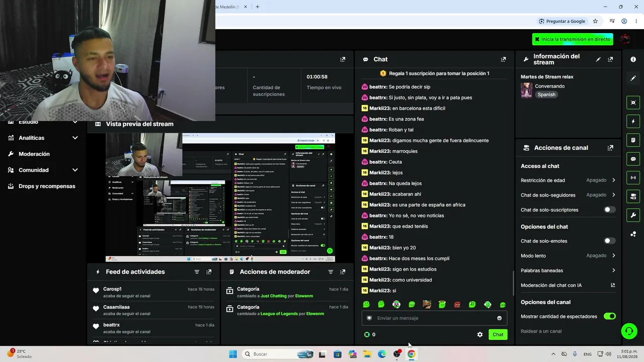Click Inicia la transmisión en directo
This screenshot has width=644, height=362.
573,39
